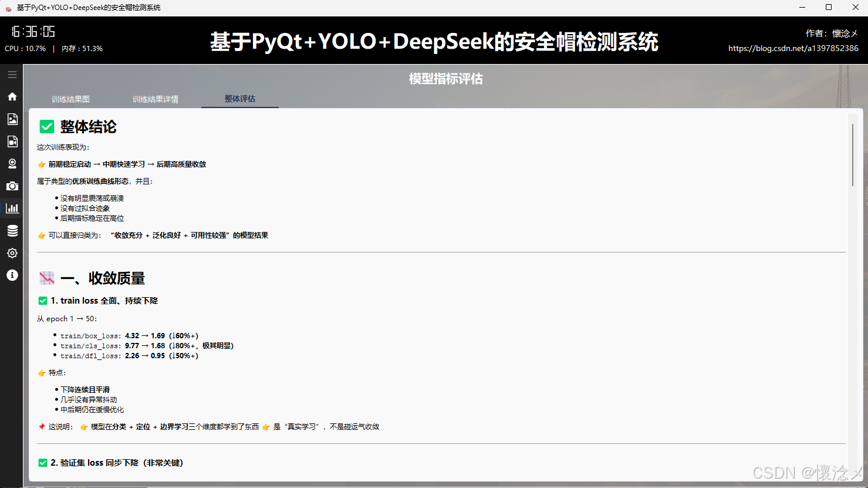
Task: Select the bar chart metrics icon
Action: tap(12, 208)
